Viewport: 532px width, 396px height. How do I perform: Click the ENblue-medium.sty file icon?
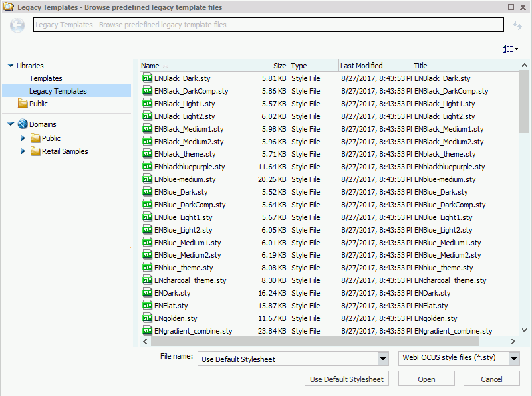[x=147, y=179]
